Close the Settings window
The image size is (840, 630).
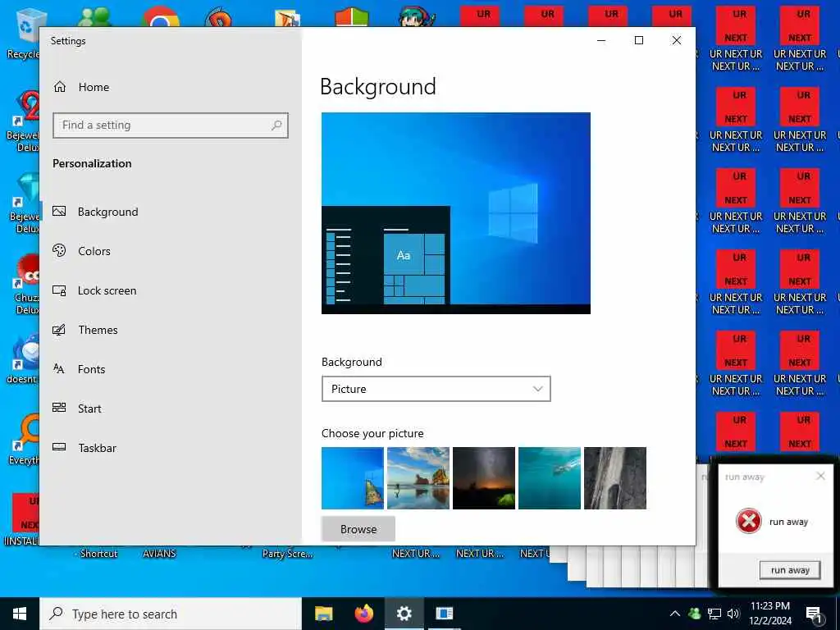(x=677, y=40)
